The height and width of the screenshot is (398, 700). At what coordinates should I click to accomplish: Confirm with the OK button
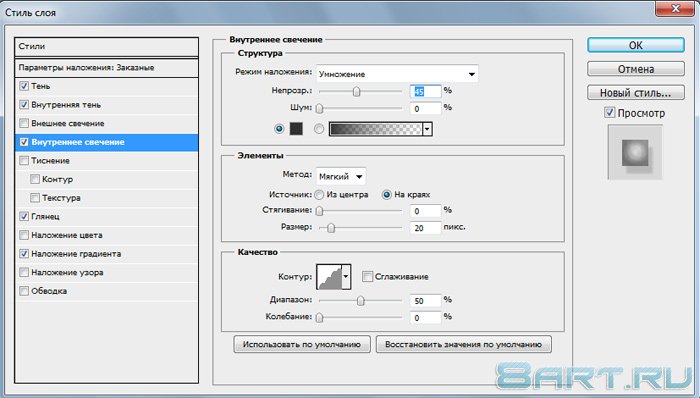click(636, 45)
